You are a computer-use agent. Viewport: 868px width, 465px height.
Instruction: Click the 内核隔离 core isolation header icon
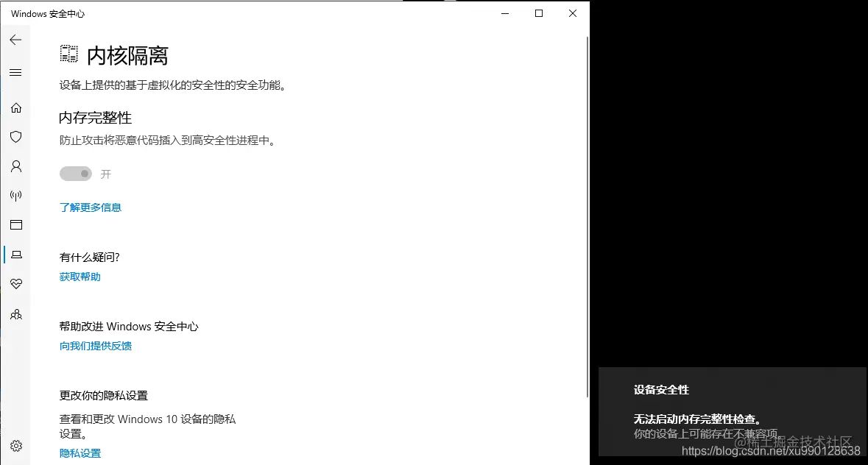coord(68,54)
